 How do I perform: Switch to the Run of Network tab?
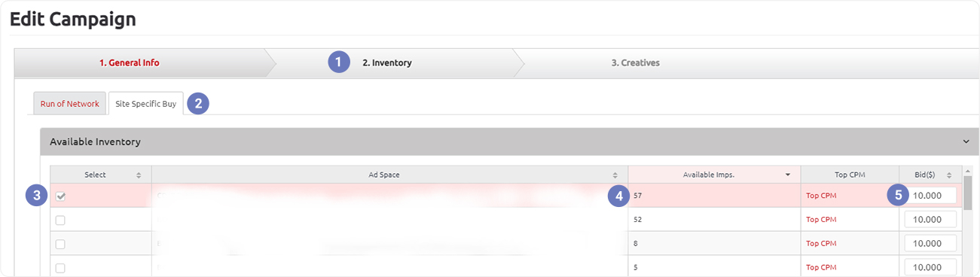point(69,104)
